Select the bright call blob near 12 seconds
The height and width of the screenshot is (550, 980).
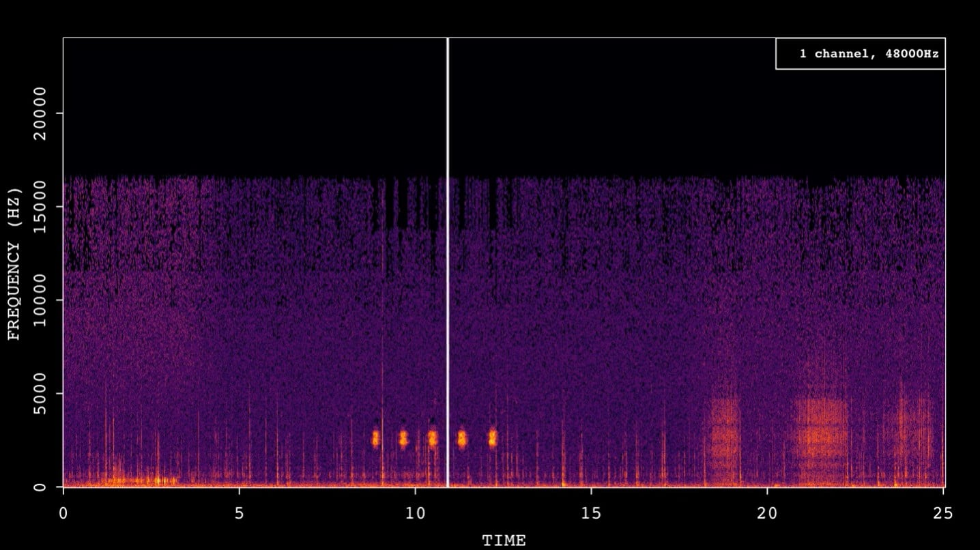click(x=493, y=437)
